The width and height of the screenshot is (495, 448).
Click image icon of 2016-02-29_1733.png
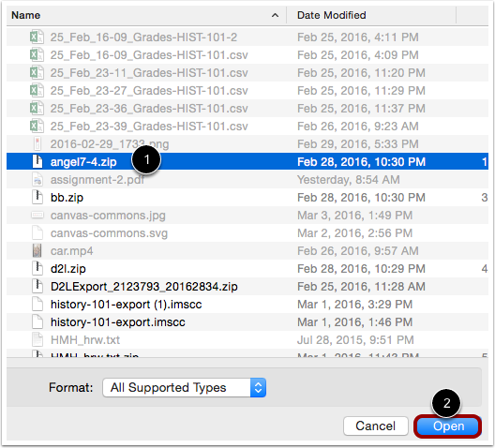[37, 143]
